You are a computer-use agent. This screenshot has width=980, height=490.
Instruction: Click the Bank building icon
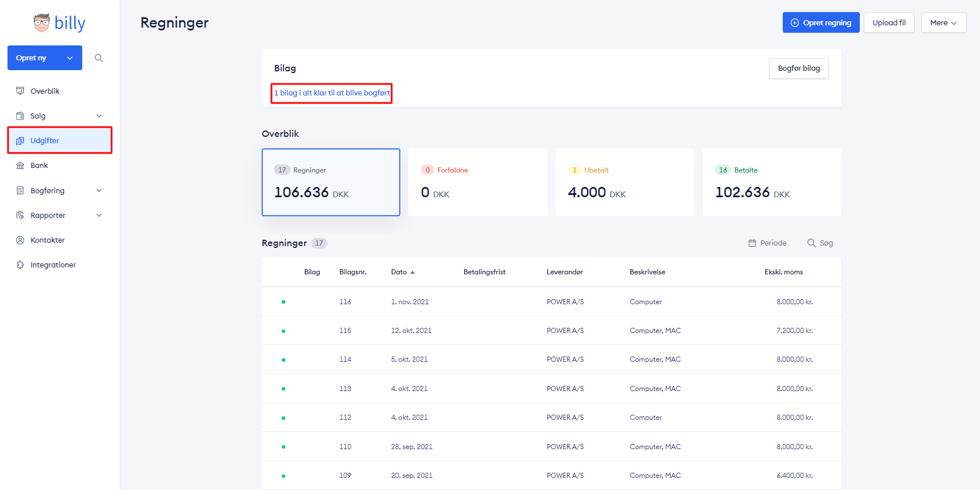[x=20, y=165]
